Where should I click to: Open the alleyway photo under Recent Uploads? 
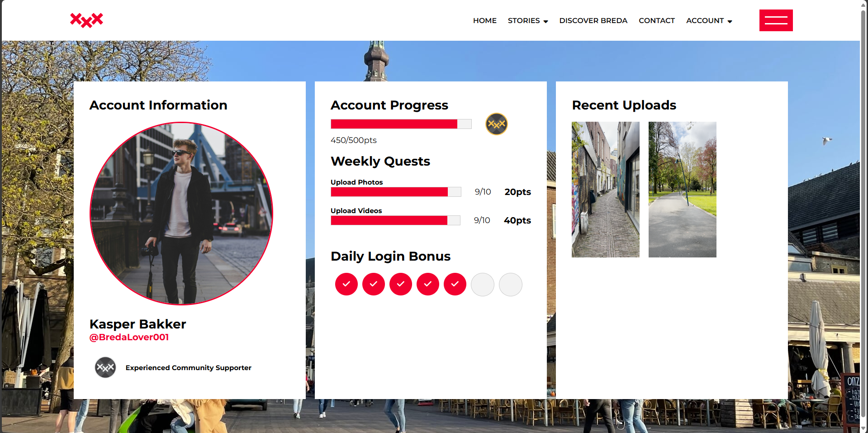pyautogui.click(x=605, y=189)
